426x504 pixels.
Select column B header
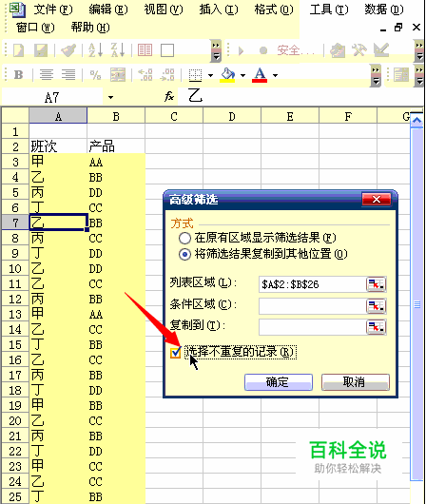[116, 116]
